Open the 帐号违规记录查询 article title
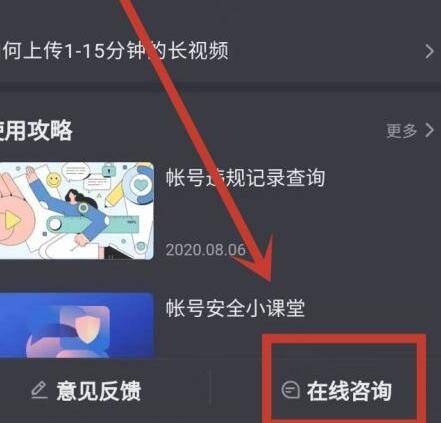Viewport: 441px width, 423px height. tap(245, 177)
